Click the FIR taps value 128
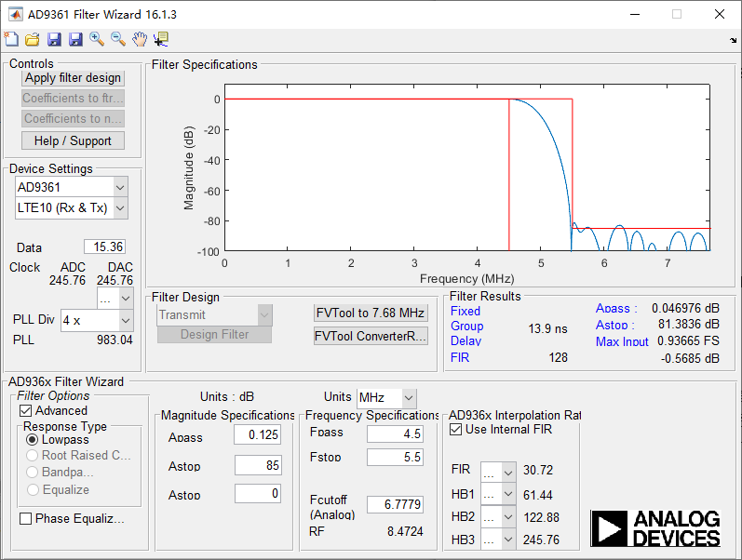This screenshot has height=560, width=742. click(x=558, y=357)
